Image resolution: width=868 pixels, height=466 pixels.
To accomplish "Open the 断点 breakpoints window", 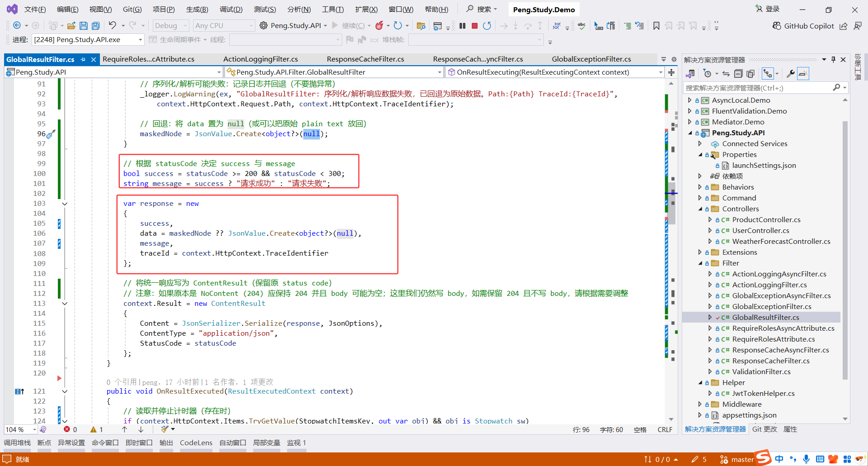I will 44,443.
